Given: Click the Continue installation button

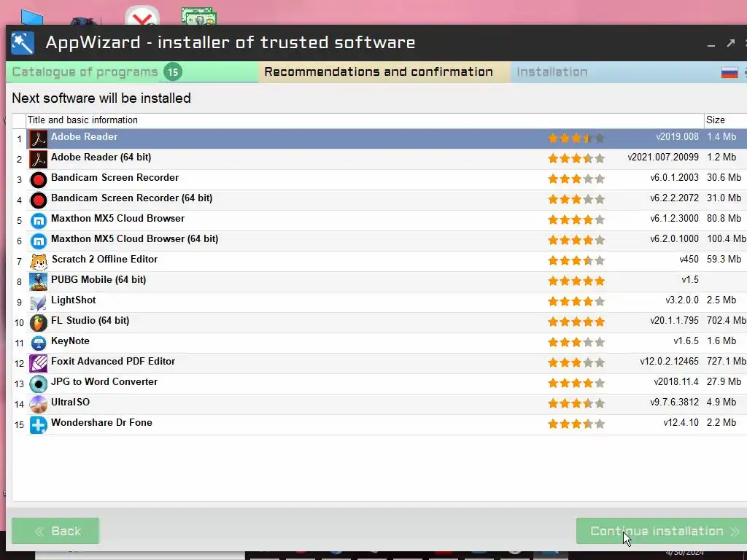Looking at the screenshot, I should 661,531.
